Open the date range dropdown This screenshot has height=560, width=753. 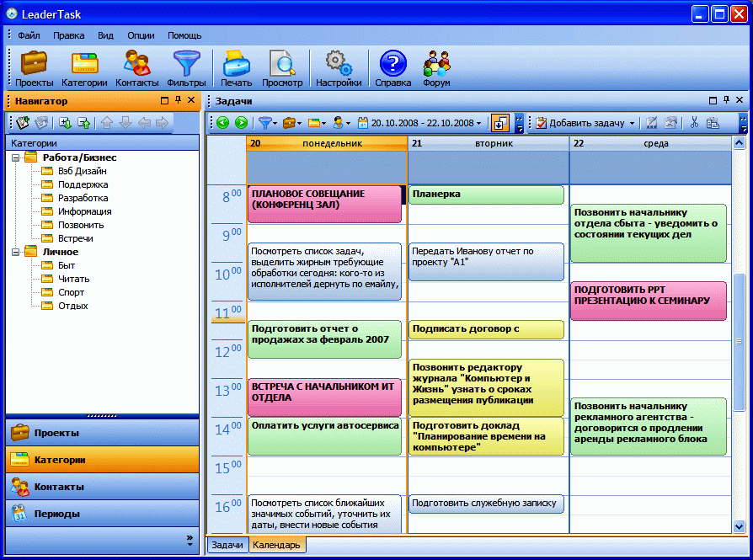coord(478,124)
